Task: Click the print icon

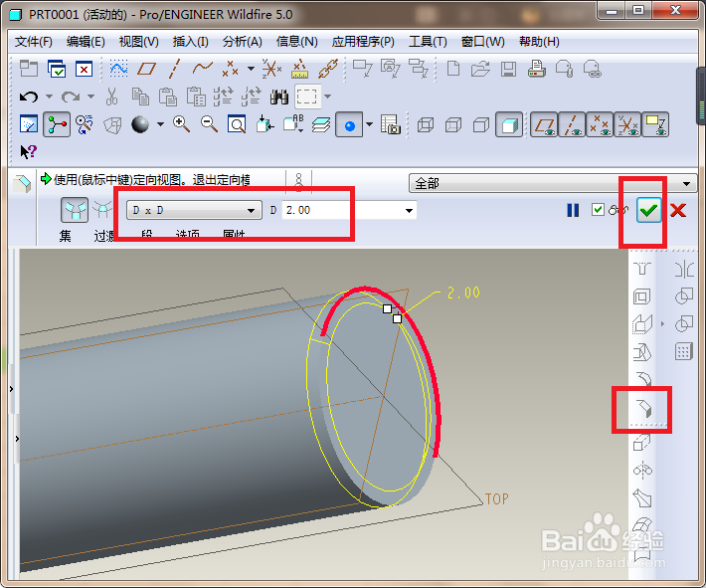Action: click(x=537, y=69)
